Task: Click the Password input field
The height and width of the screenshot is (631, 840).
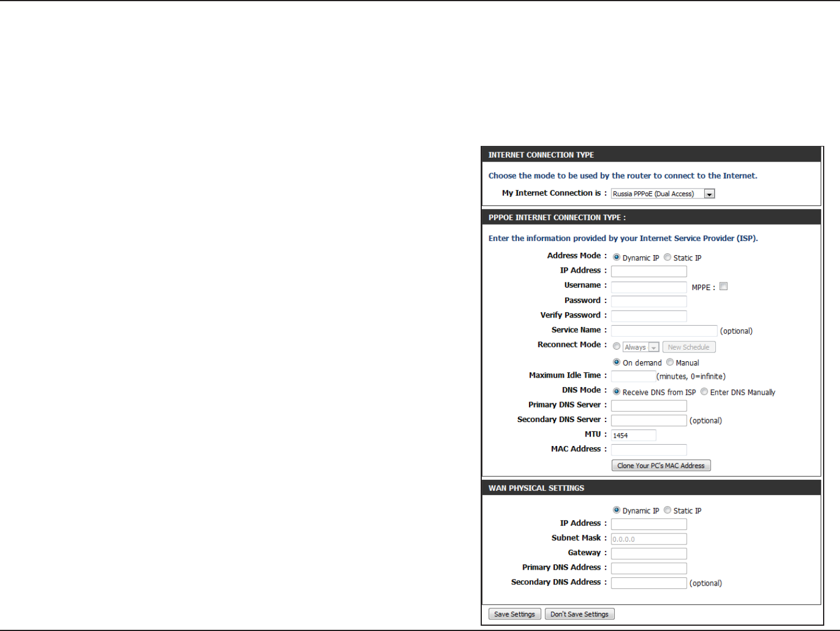Action: click(x=649, y=302)
